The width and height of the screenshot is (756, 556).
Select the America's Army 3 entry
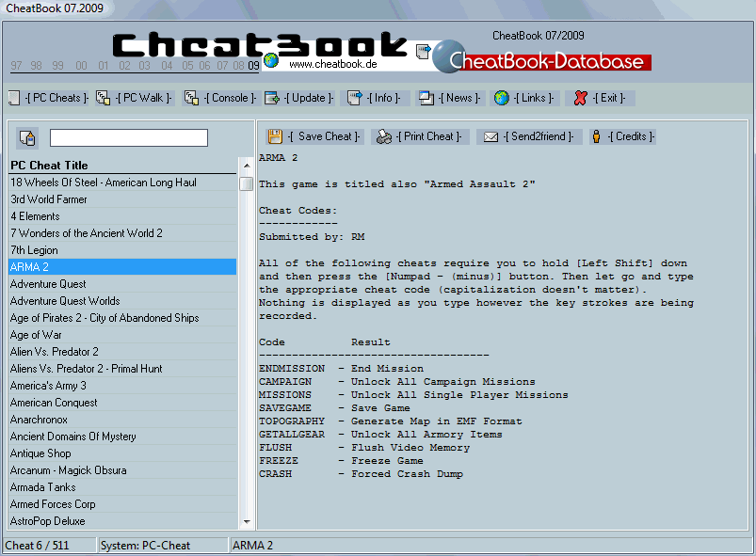(123, 386)
